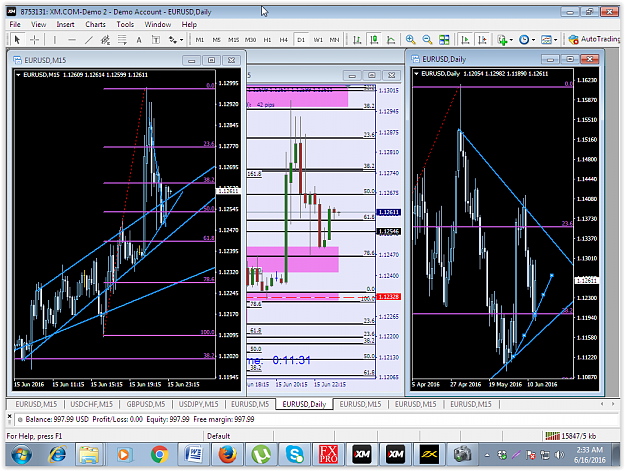Screen dimensions: 625x471
Task: Click the red 1.12328 price label
Action: (x=389, y=297)
